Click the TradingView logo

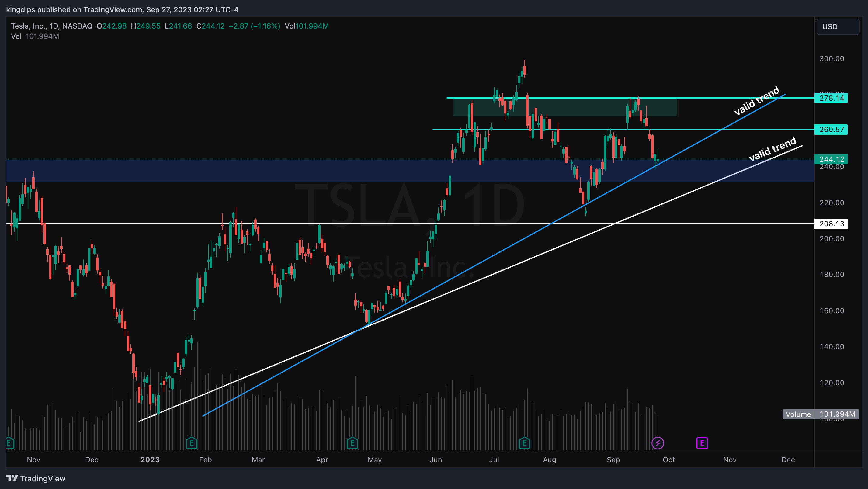click(36, 479)
